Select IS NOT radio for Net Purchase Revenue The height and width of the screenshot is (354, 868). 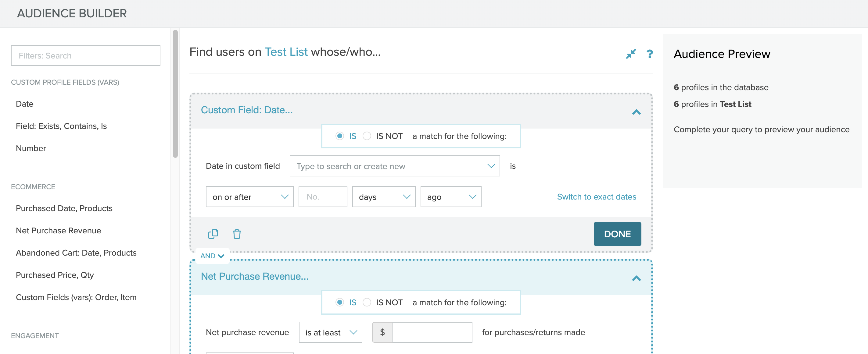tap(367, 302)
